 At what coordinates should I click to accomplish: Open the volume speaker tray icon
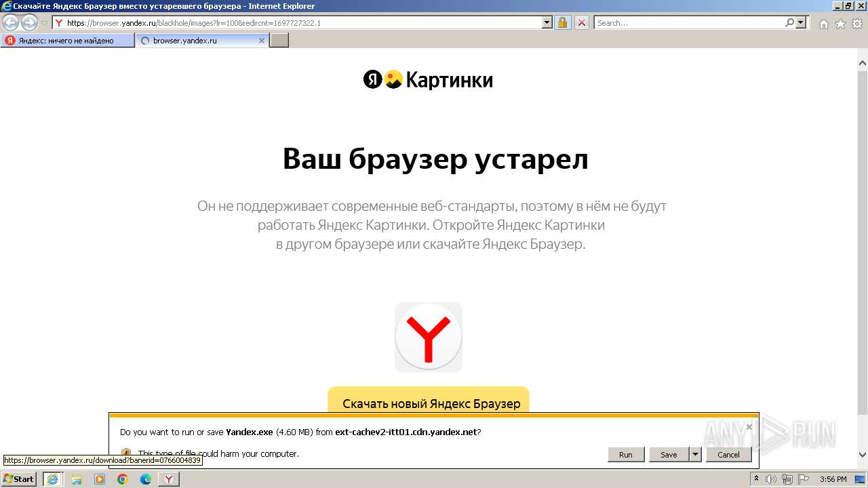click(771, 479)
